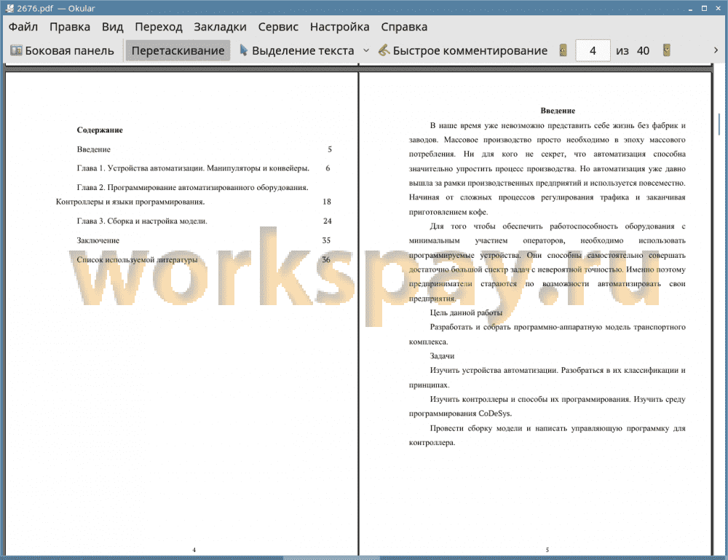Click the word CoDeSys in text
Screen dimensions: 728x560
click(495, 414)
